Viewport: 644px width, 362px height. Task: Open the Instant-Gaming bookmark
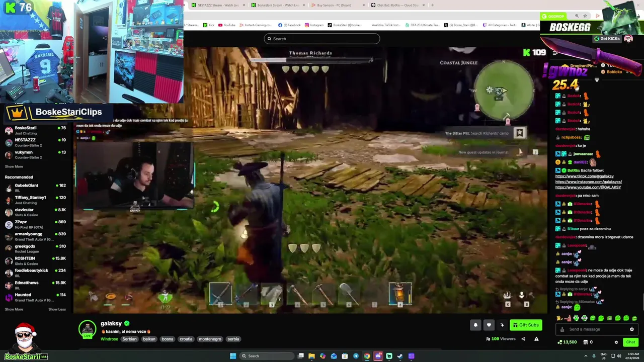pos(256,25)
